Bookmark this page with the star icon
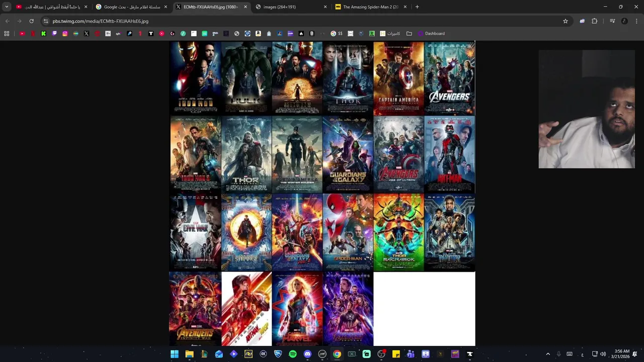 [566, 21]
